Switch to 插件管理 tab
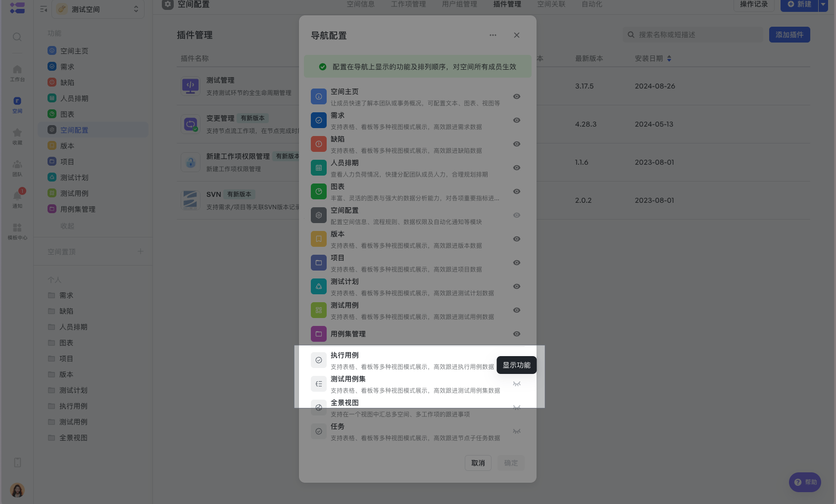 tap(507, 4)
